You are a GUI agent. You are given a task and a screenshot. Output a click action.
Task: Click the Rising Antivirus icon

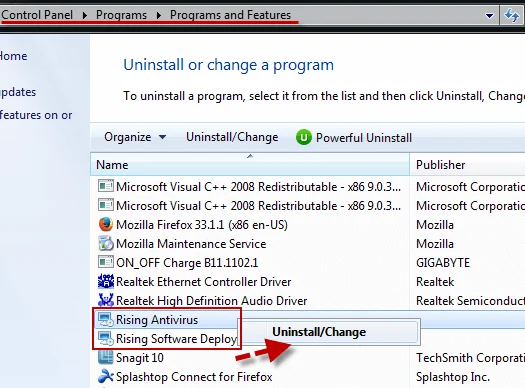point(105,320)
